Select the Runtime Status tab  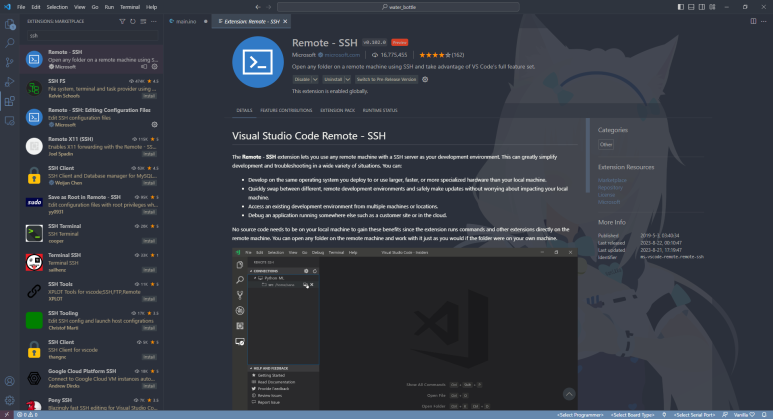coord(380,110)
